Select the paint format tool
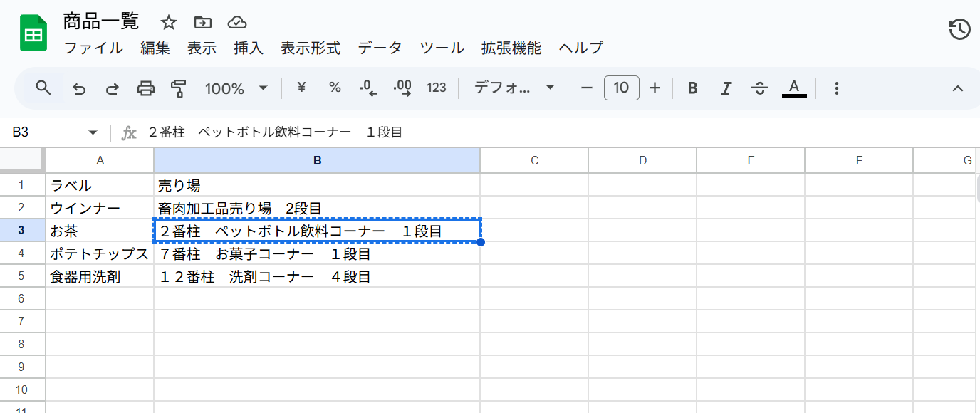980x413 pixels. pyautogui.click(x=178, y=88)
